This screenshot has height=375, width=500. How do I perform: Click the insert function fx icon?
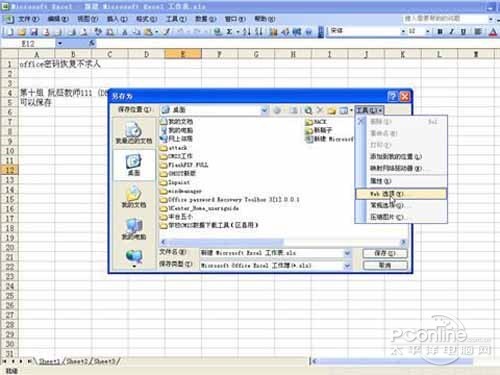coord(92,43)
